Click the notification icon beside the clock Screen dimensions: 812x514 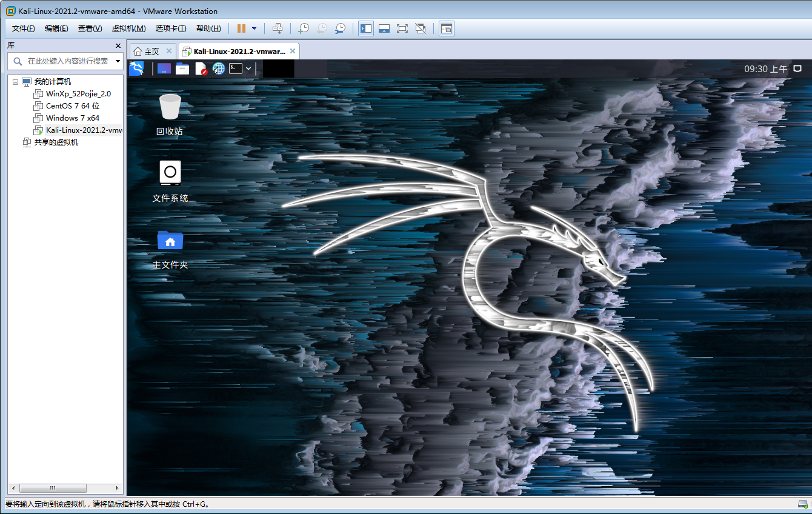(x=798, y=69)
